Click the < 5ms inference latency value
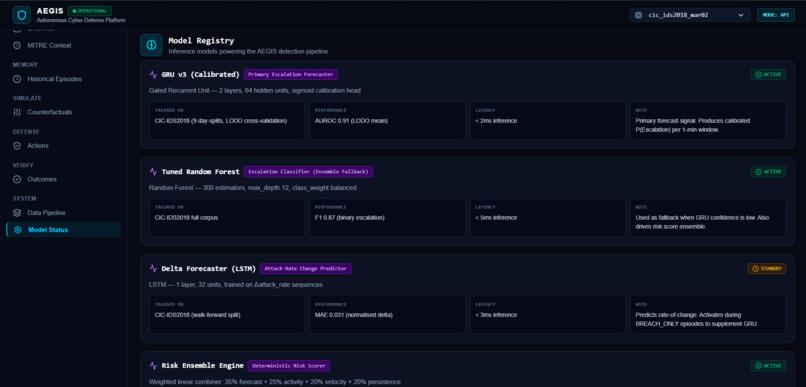 click(496, 217)
